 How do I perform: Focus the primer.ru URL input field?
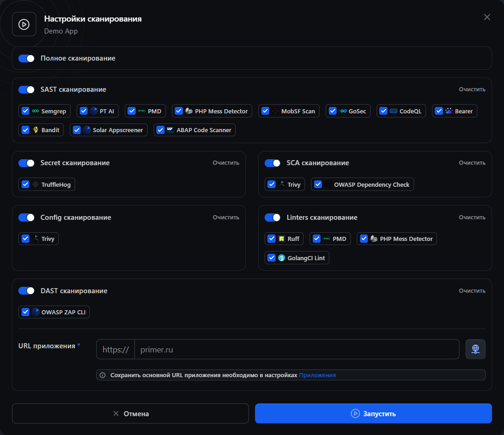[297, 350]
